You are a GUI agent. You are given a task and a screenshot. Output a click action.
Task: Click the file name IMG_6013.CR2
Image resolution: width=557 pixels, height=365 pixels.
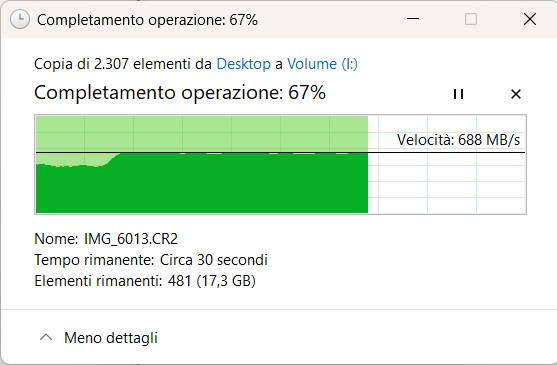[131, 239]
